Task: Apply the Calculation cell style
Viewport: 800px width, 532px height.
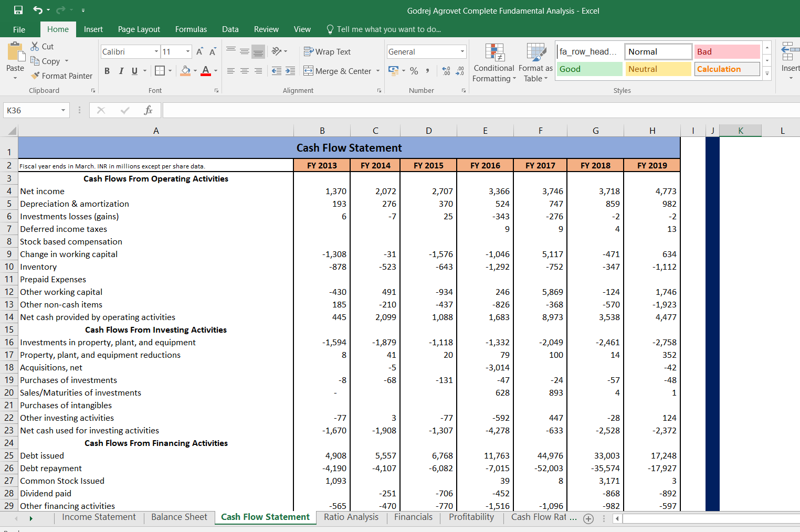Action: (x=727, y=69)
